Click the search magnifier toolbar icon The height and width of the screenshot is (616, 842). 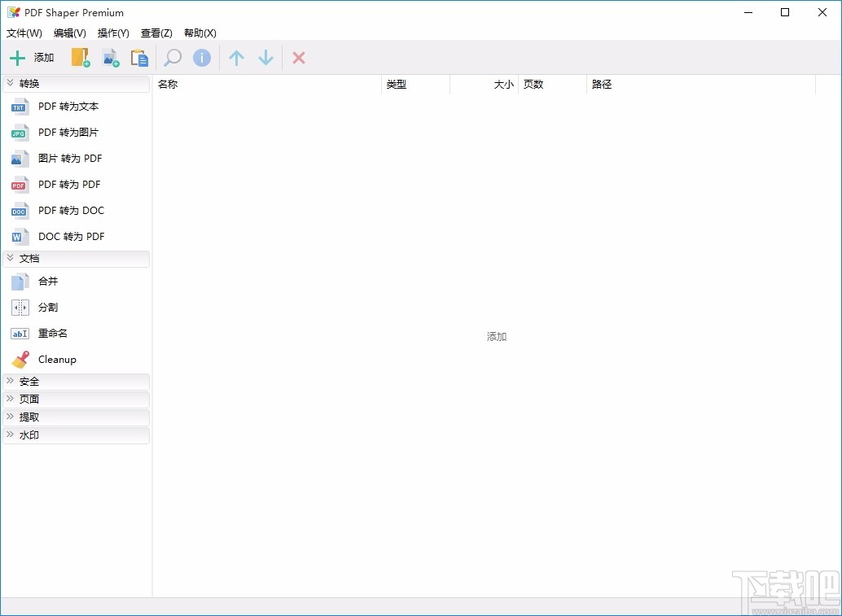point(172,58)
